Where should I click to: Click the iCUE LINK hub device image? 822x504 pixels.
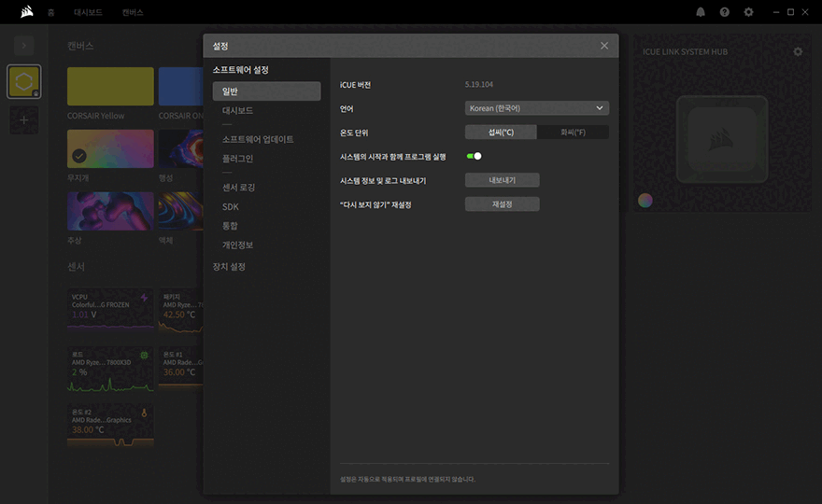pos(722,139)
